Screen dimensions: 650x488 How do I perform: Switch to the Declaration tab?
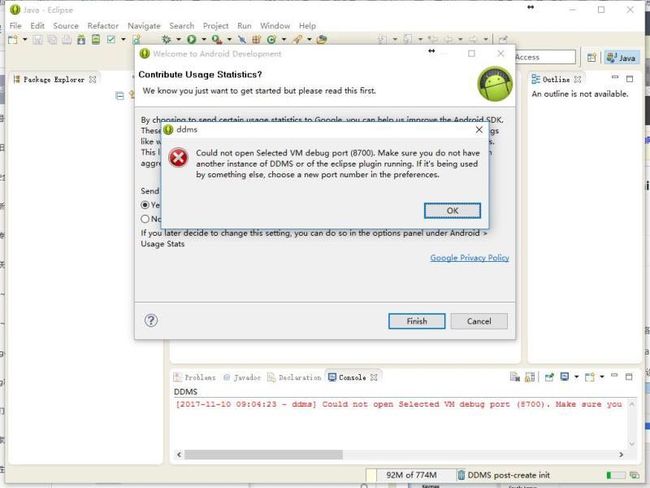click(x=294, y=377)
